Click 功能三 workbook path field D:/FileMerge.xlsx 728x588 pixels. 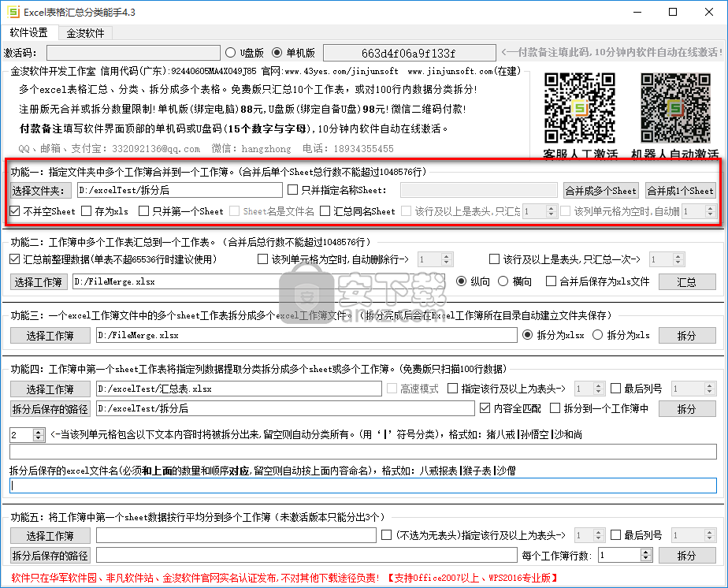click(306, 335)
